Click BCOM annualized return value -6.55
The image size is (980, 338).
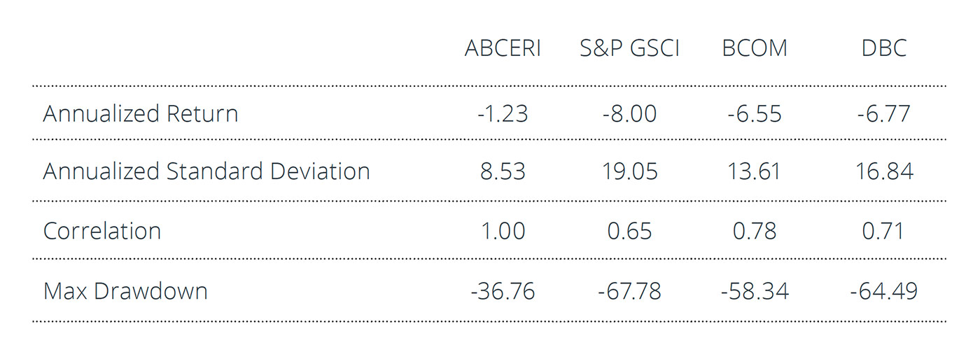point(755,113)
